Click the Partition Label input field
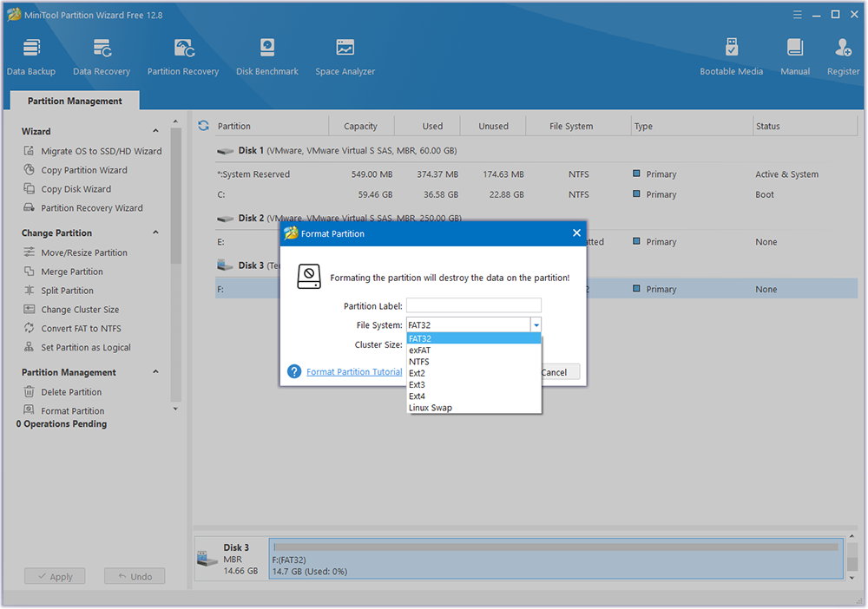The image size is (868, 609). point(474,305)
